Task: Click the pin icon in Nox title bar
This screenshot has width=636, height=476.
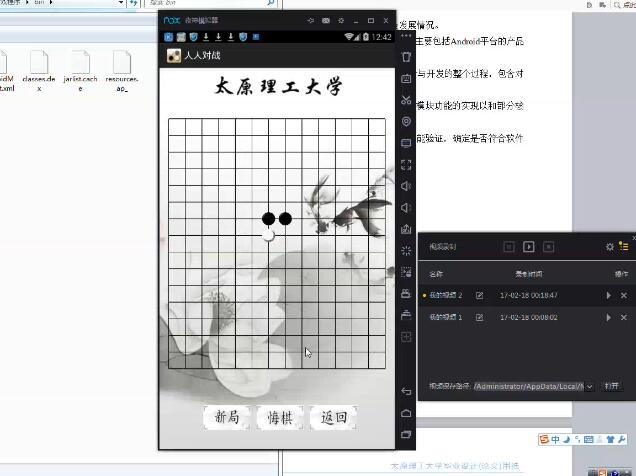Action: [311, 20]
